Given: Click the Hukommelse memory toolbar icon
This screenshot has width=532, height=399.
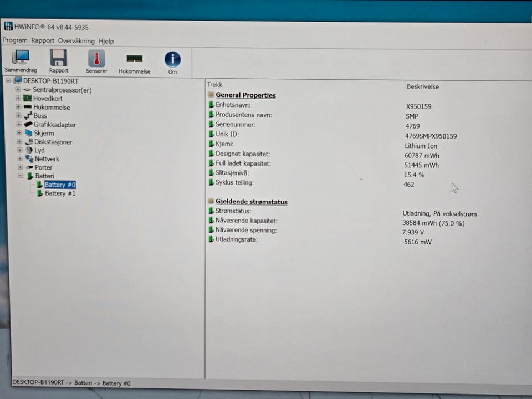Looking at the screenshot, I should [134, 63].
